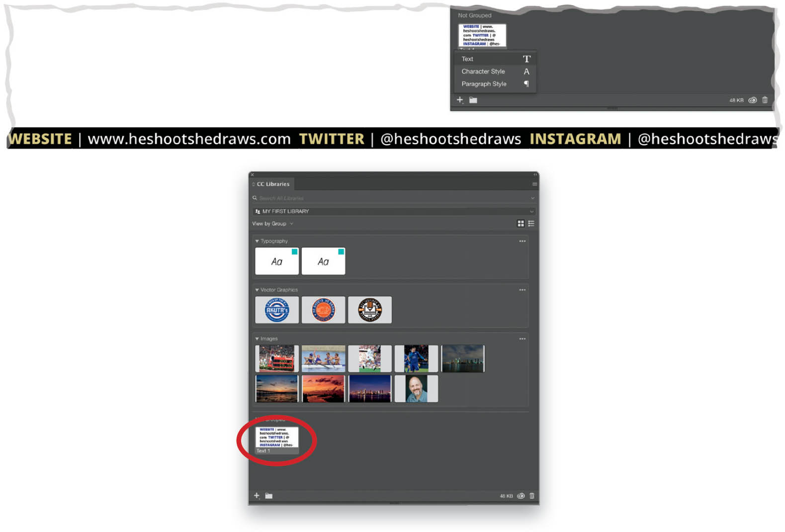Click the TWITTER label in the banner
Image resolution: width=785 pixels, height=532 pixels.
(332, 139)
